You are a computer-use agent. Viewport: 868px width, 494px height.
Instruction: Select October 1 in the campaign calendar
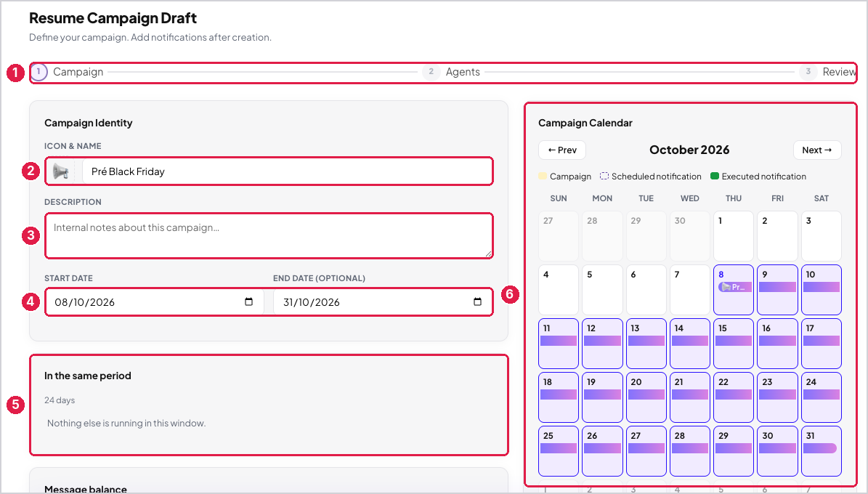[734, 236]
